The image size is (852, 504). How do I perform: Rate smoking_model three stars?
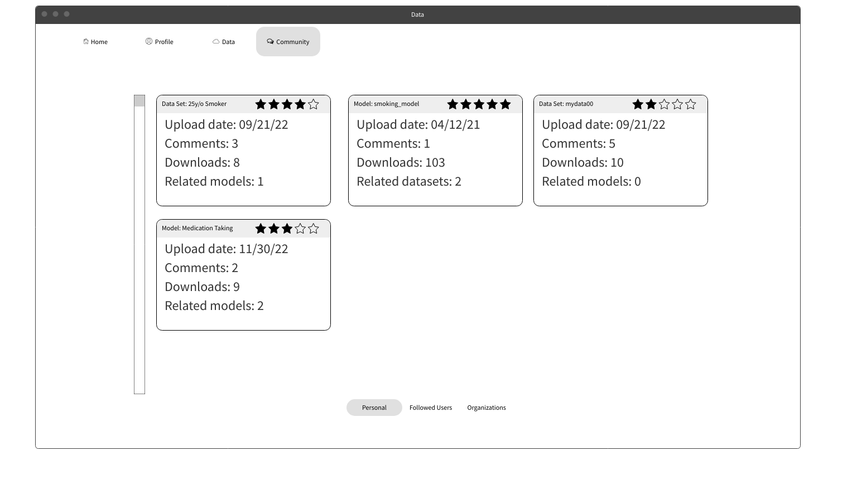click(479, 104)
